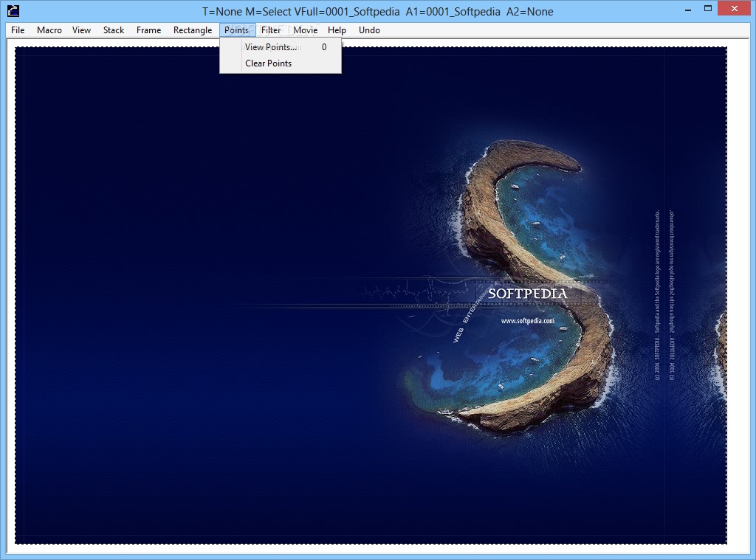Open the File menu
Viewport: 756px width, 560px height.
[18, 30]
